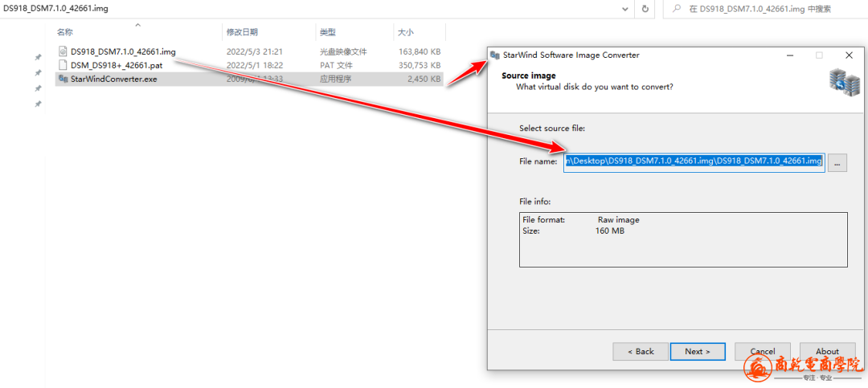Image resolution: width=868 pixels, height=388 pixels.
Task: Select the DS918_DSM7.1.0_42661.img file
Action: pos(123,52)
